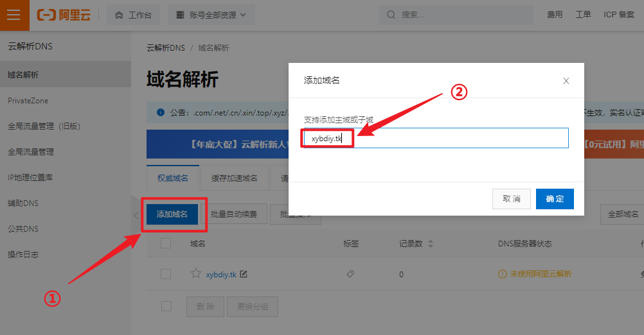Image resolution: width=644 pixels, height=335 pixels.
Task: Click the info icon in the announcement bar
Action: [161, 112]
